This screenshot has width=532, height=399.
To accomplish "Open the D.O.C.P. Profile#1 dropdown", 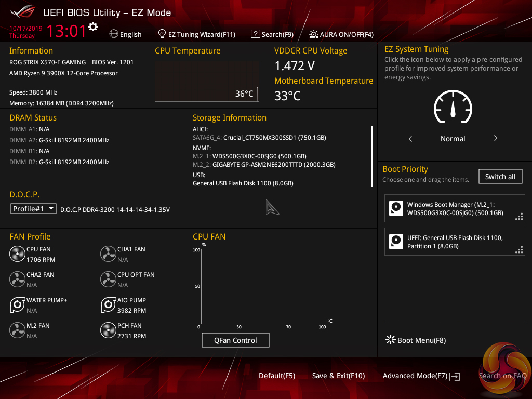I will (x=33, y=209).
